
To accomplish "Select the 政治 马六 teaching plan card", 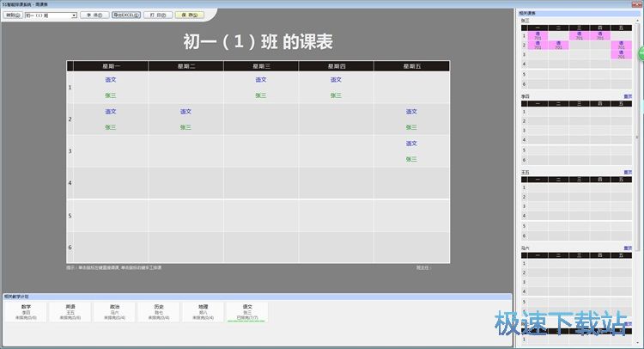I will (x=114, y=312).
